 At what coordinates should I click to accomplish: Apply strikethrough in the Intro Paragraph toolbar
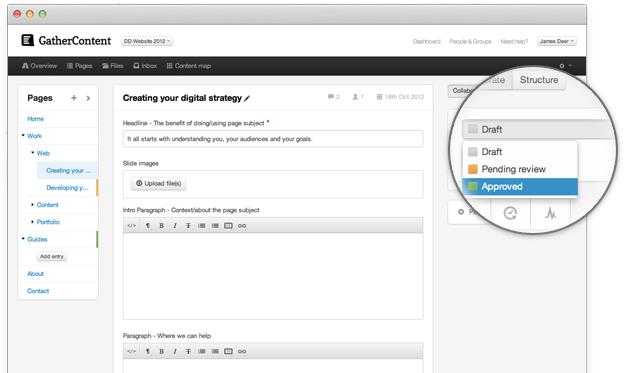[x=188, y=226]
